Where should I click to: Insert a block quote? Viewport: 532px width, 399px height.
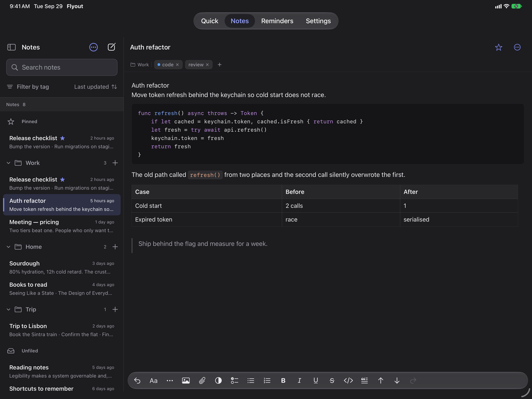[x=365, y=381]
